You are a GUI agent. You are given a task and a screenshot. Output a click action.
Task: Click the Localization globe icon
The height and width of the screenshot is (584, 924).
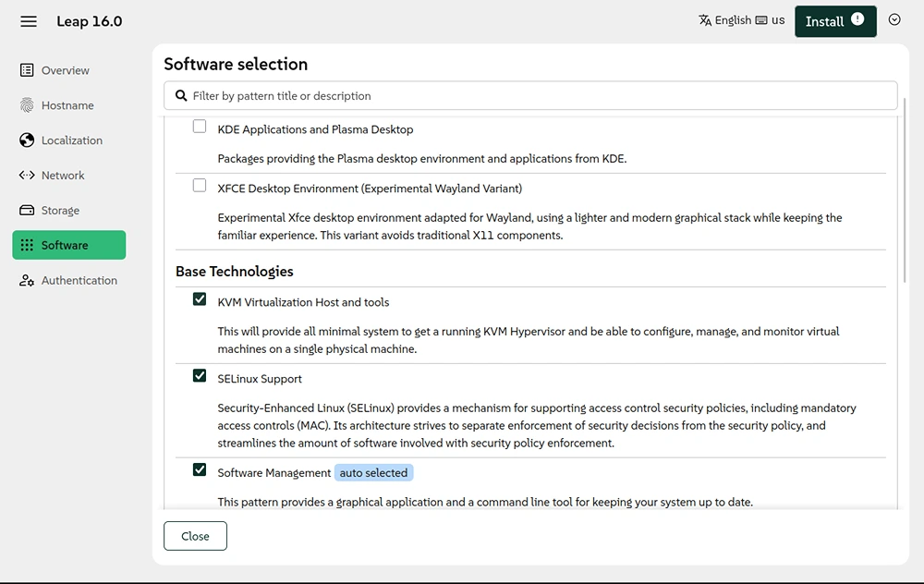(27, 140)
